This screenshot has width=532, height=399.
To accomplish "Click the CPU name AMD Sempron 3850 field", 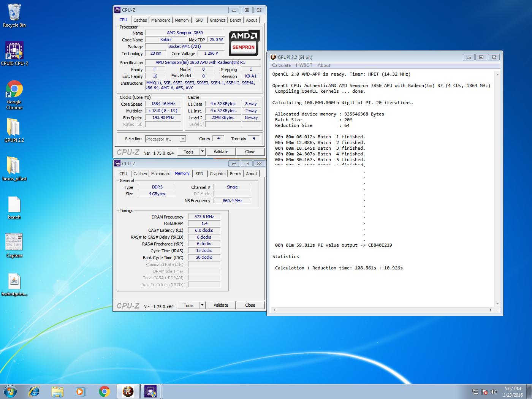I will pos(185,33).
